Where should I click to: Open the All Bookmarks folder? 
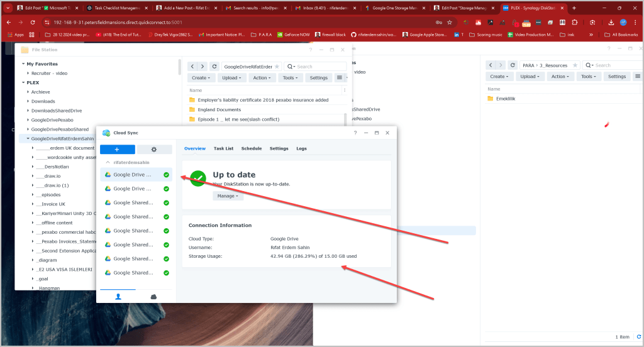pyautogui.click(x=621, y=35)
